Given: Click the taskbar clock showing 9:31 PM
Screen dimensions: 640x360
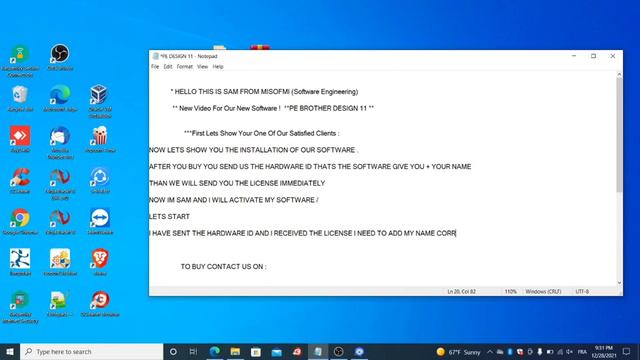Looking at the screenshot, I should (604, 351).
